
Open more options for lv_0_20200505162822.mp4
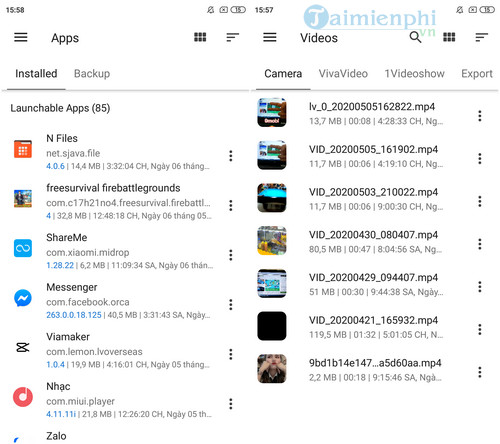coord(480,116)
